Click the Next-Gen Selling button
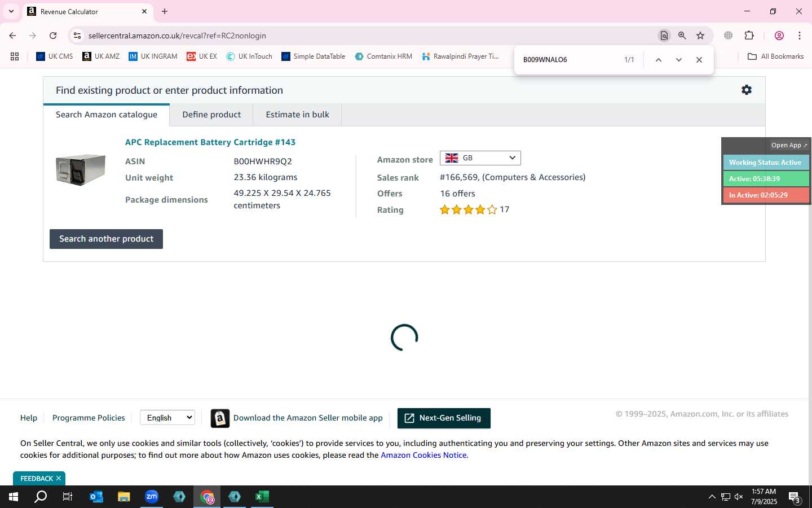The width and height of the screenshot is (812, 508). click(444, 418)
